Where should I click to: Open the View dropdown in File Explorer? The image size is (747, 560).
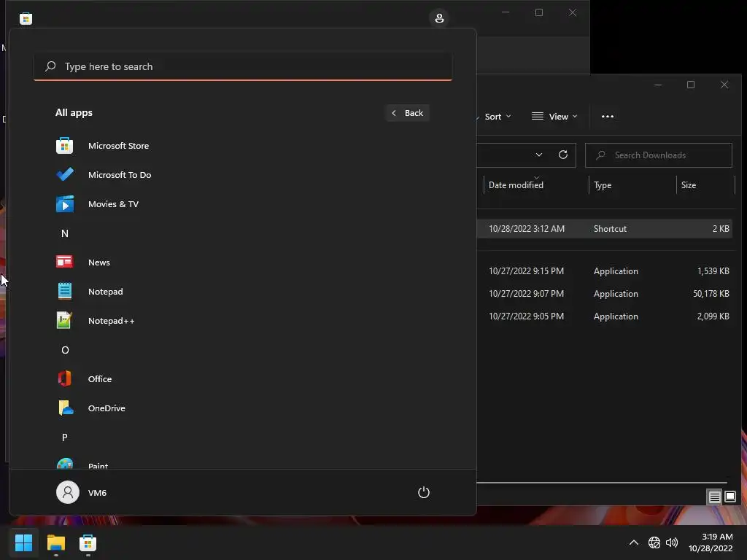[554, 117]
